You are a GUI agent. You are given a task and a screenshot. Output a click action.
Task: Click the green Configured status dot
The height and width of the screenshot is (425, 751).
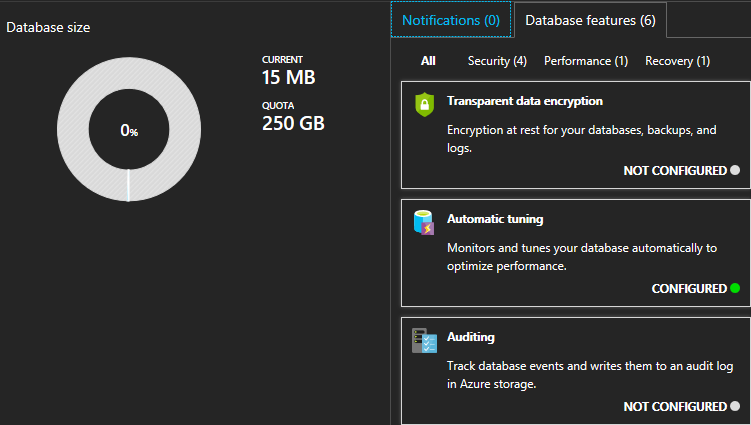[x=735, y=289]
